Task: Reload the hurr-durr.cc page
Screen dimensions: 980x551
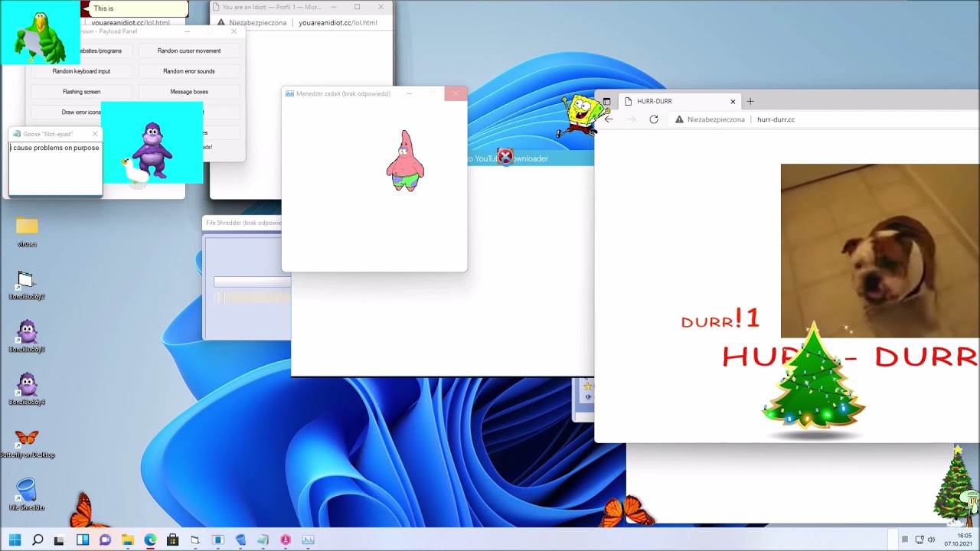Action: pos(654,119)
